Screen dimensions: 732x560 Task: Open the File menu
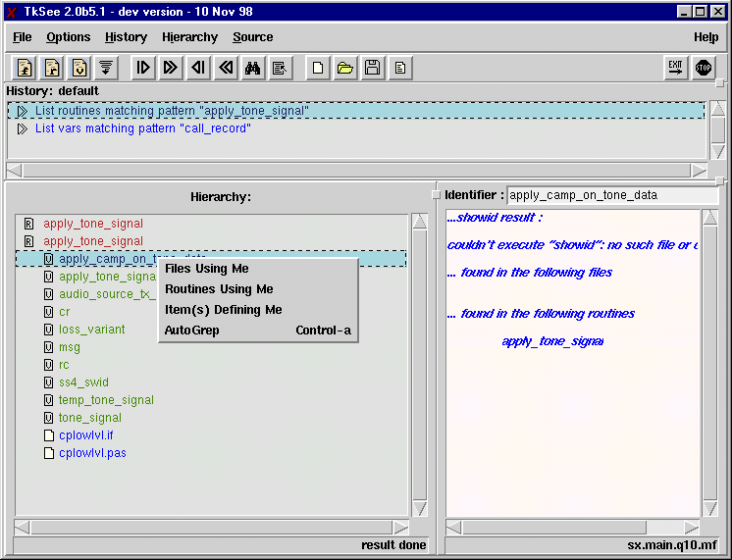(22, 37)
